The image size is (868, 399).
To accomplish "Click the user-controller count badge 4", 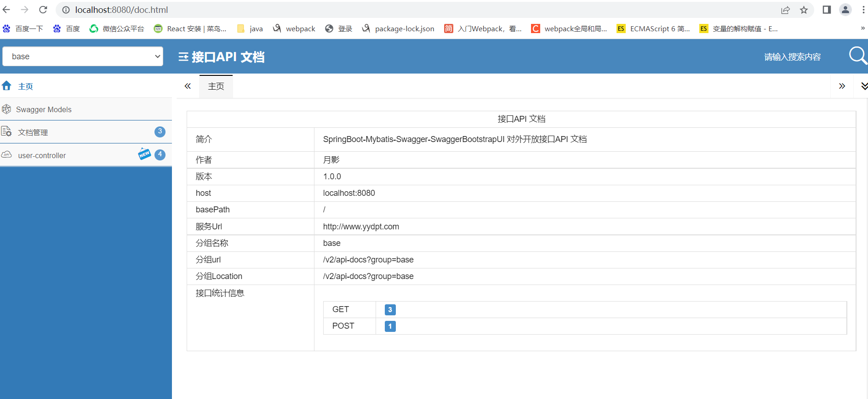I will pyautogui.click(x=160, y=154).
